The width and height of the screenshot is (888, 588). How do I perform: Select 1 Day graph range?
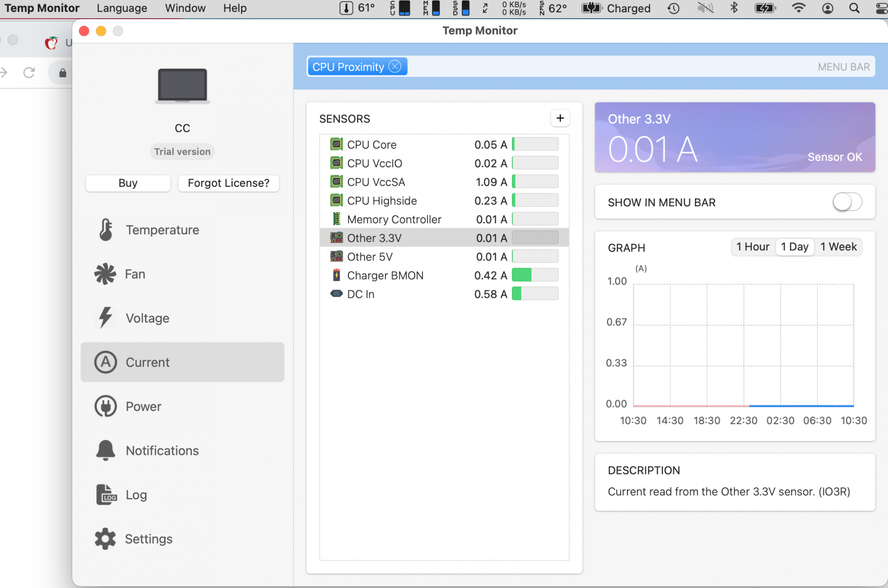coord(794,247)
